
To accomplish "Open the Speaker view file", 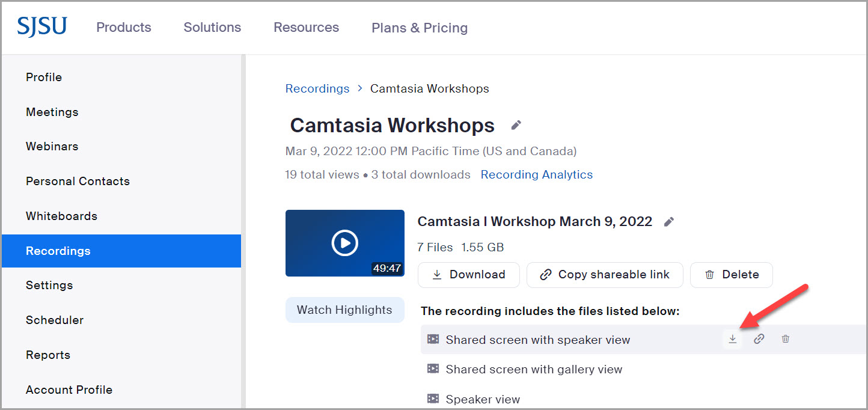I will (x=482, y=399).
